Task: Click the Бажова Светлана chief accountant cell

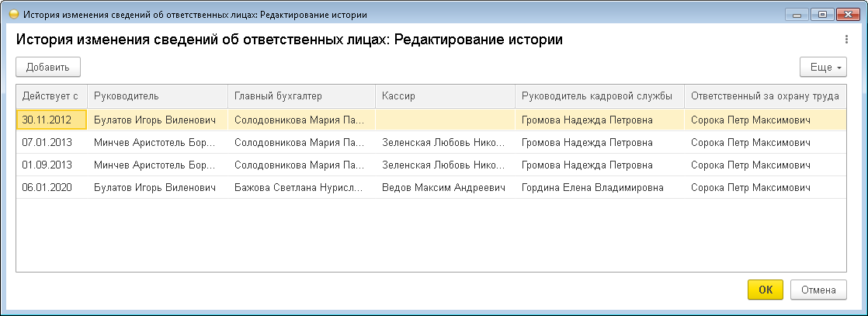Action: [299, 188]
